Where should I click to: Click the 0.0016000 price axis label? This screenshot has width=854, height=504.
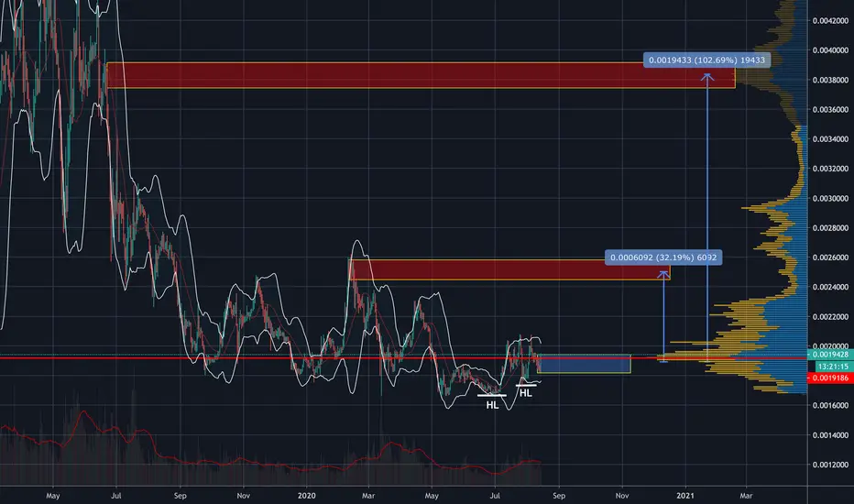coord(830,405)
